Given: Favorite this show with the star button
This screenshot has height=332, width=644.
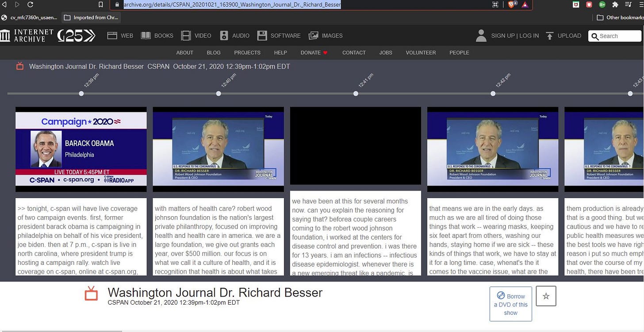Looking at the screenshot, I should click(546, 296).
